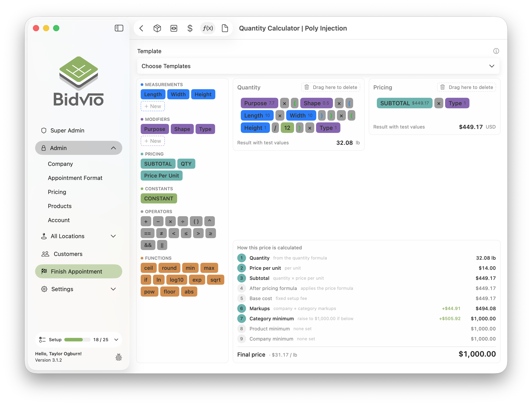The image size is (532, 406).
Task: Click the equals comparison operator chip
Action: (147, 233)
